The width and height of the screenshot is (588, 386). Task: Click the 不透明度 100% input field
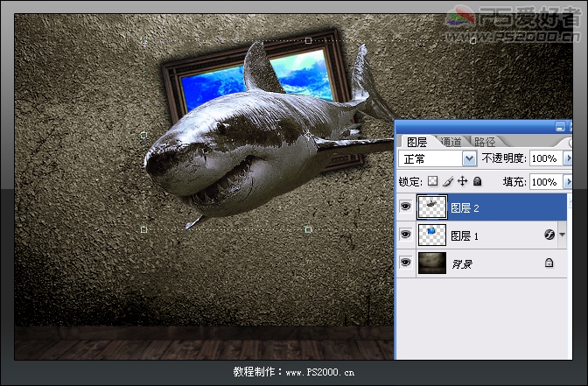point(546,158)
